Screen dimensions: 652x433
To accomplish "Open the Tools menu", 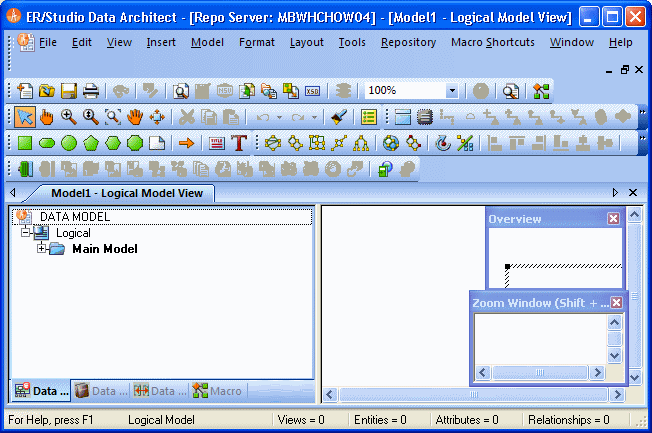I will tap(352, 42).
